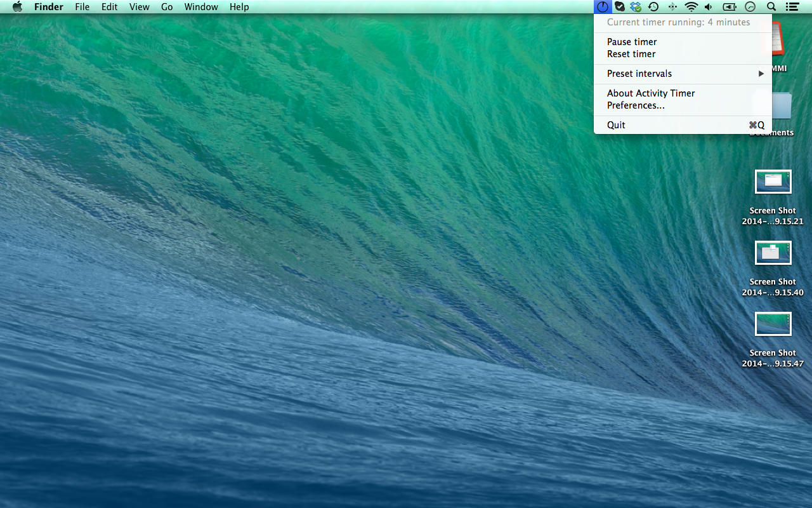Open Preferences... from the timer menu

[683, 105]
